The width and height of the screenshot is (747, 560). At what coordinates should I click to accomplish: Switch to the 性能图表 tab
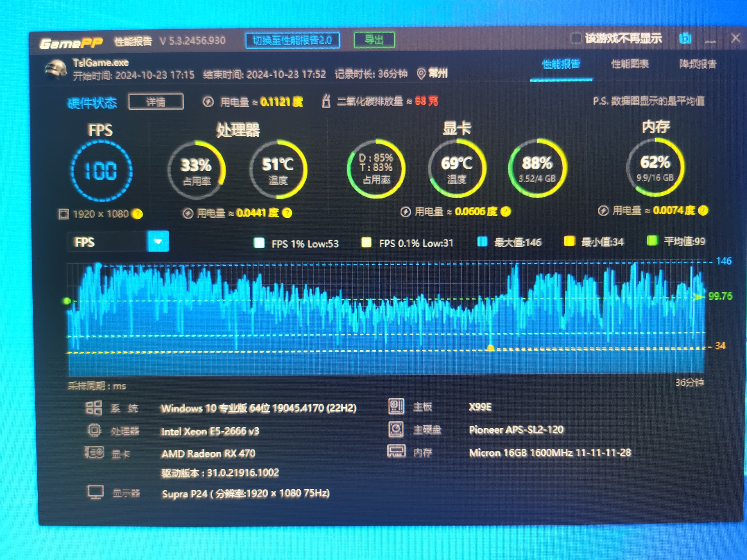(629, 64)
